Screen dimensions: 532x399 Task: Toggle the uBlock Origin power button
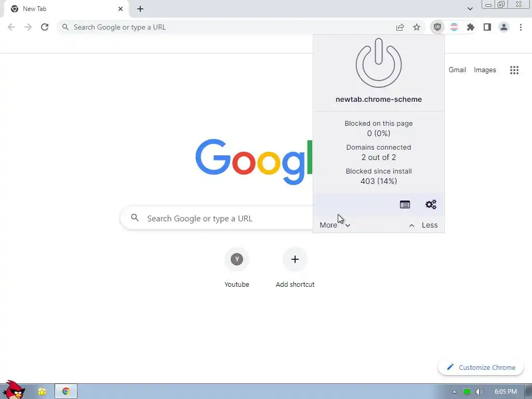click(x=379, y=63)
